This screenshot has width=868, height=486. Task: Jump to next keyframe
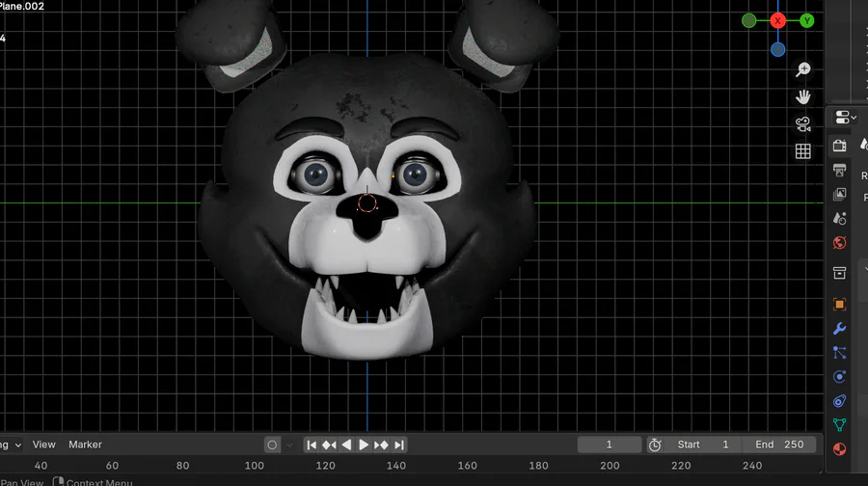point(381,445)
